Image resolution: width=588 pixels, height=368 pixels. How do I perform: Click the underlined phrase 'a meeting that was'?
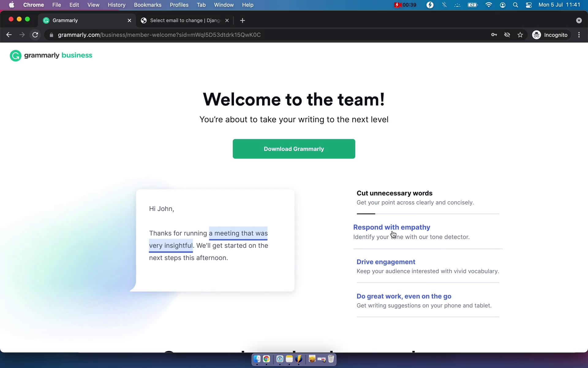click(x=238, y=233)
